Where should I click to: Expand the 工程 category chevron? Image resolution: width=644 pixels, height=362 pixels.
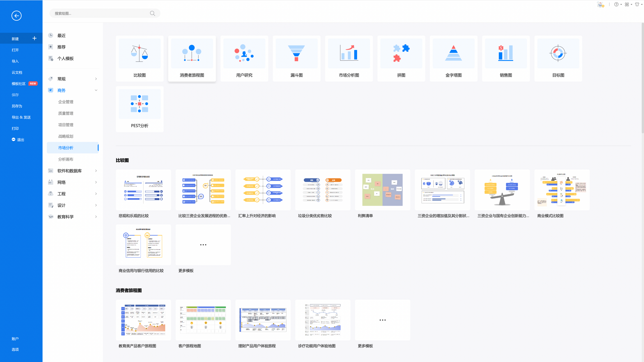[x=96, y=194]
